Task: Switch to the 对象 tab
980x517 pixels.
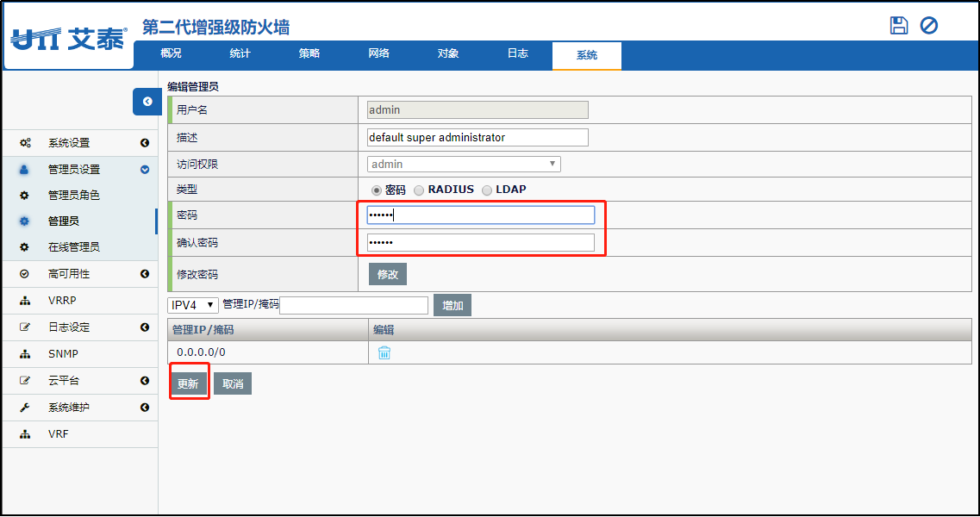Action: click(448, 53)
